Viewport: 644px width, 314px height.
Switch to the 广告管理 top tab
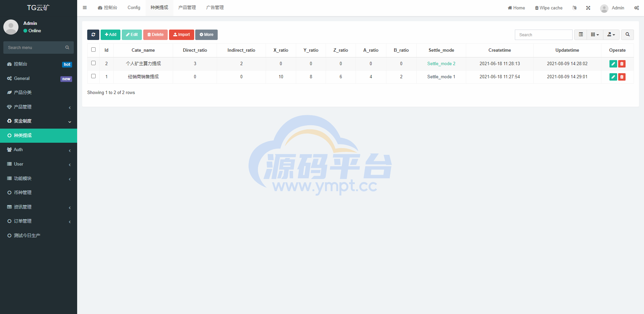[215, 8]
